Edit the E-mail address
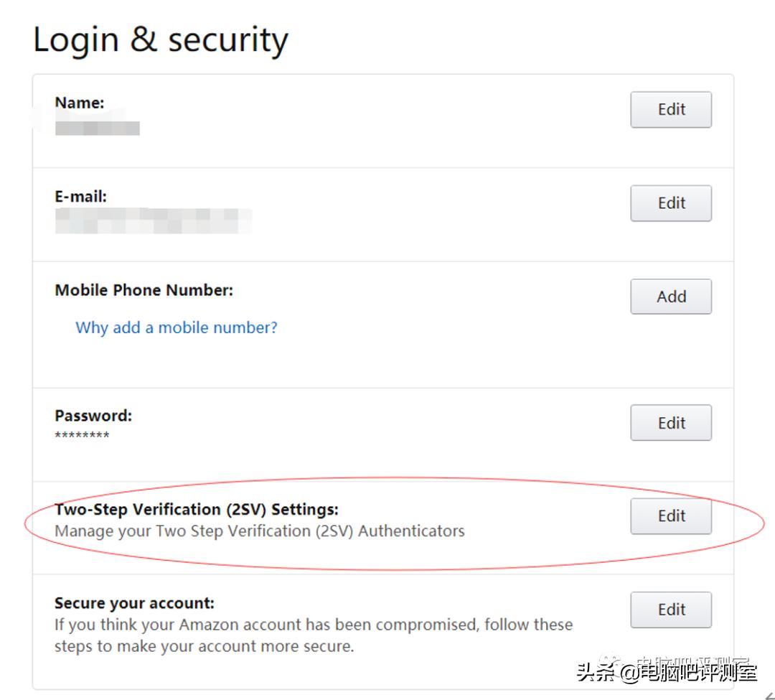 (x=671, y=203)
